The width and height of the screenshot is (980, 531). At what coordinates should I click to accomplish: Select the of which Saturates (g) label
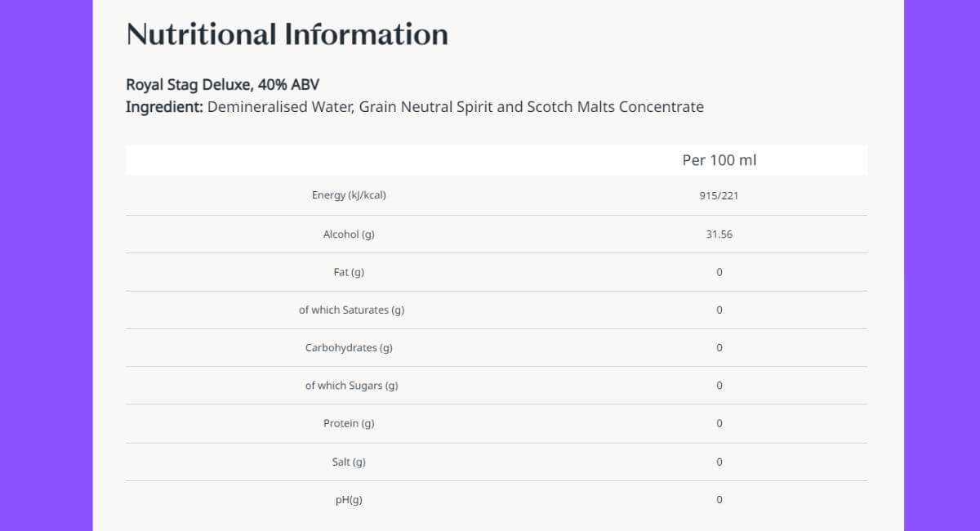pyautogui.click(x=351, y=310)
